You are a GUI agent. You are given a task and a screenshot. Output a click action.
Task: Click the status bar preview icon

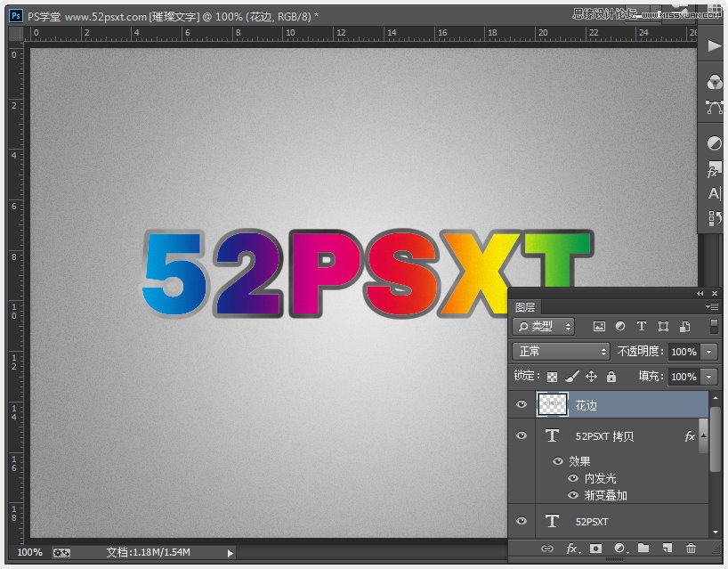click(61, 553)
